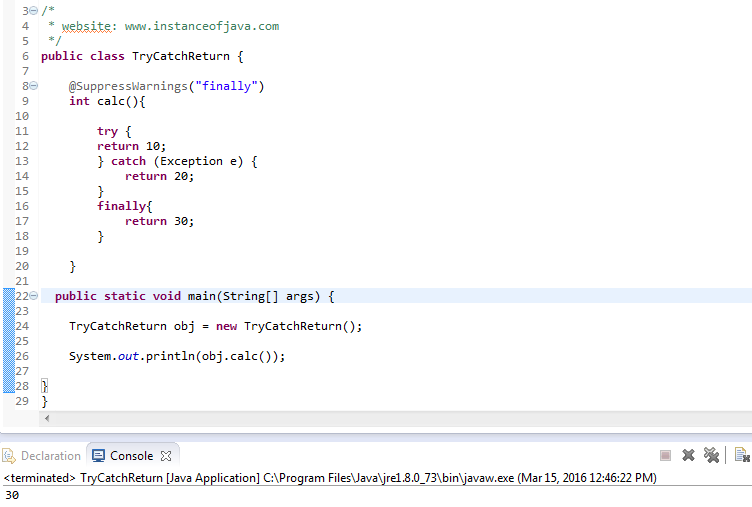Click the underlined word "website" in the comment
The height and width of the screenshot is (507, 752).
point(86,26)
